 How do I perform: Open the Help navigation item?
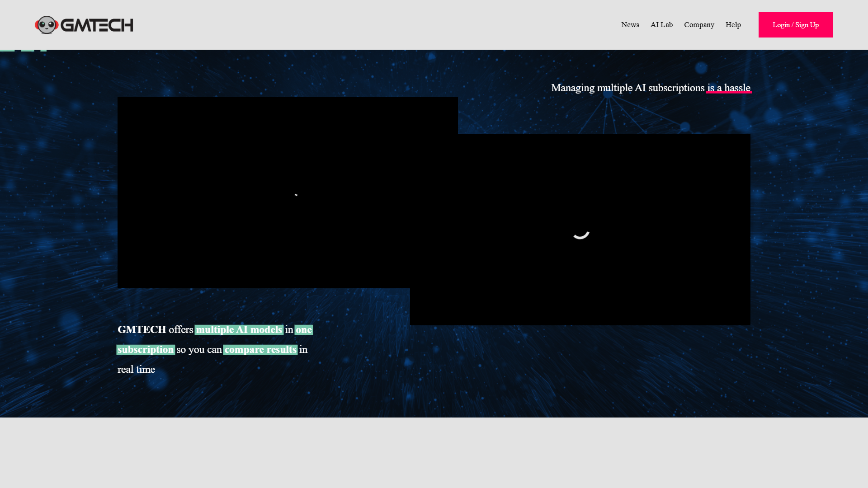click(x=733, y=25)
